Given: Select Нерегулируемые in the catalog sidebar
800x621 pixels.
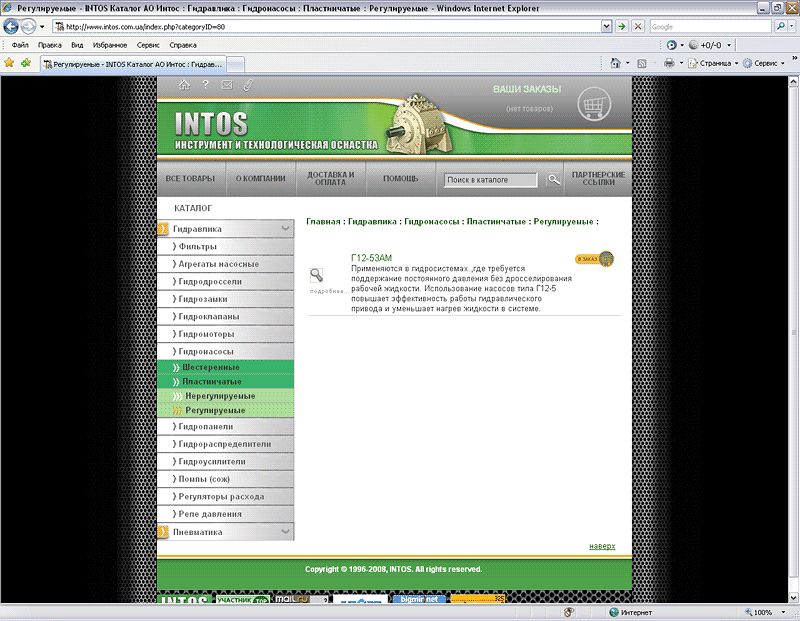Looking at the screenshot, I should click(x=220, y=396).
